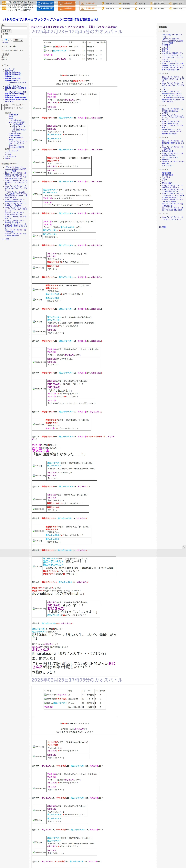186x868 pixels.
Task: Open 日向千夏 in update history
Action: 165,49
